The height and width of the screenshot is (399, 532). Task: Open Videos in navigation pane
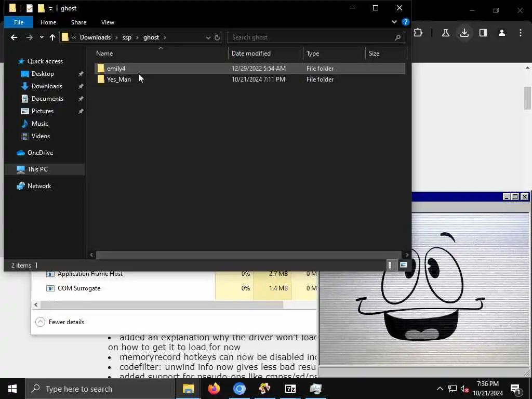pos(41,136)
